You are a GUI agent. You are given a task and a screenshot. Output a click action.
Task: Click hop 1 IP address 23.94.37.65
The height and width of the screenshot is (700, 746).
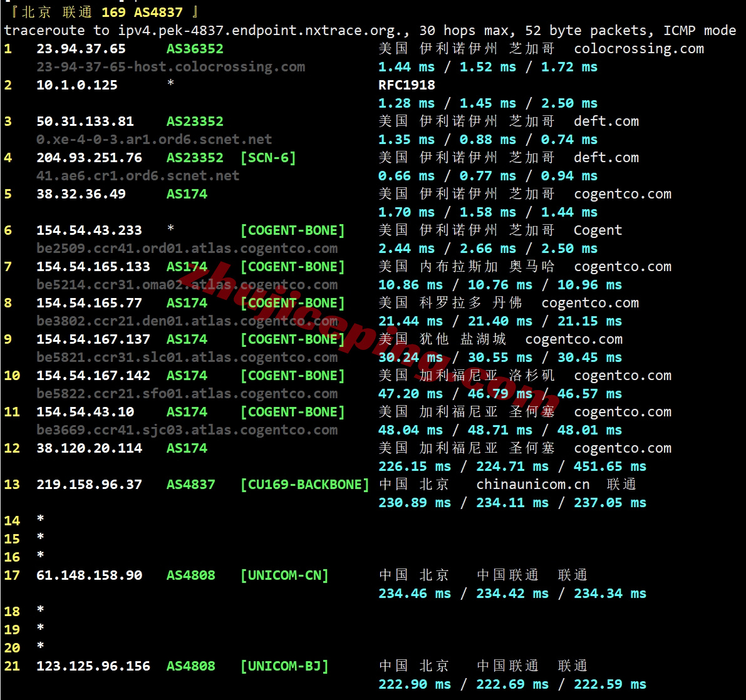coord(81,49)
